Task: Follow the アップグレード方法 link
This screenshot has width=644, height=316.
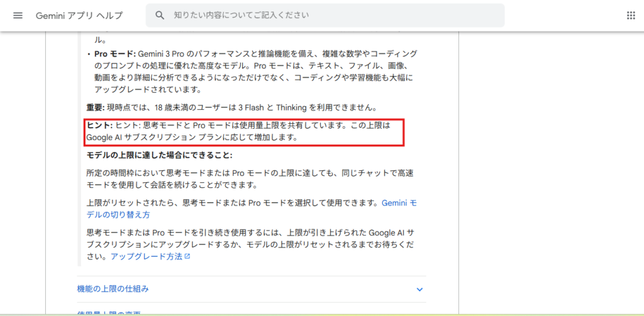Action: tap(146, 256)
